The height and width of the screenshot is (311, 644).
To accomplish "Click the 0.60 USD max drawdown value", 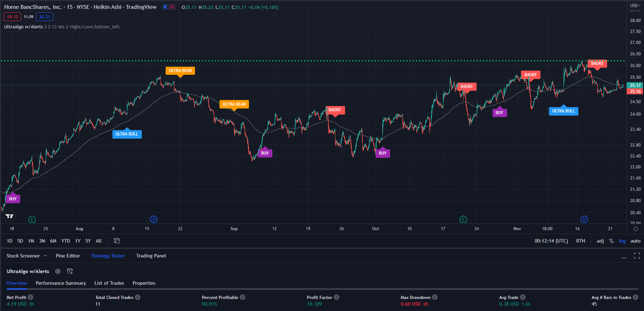I will coord(411,305).
